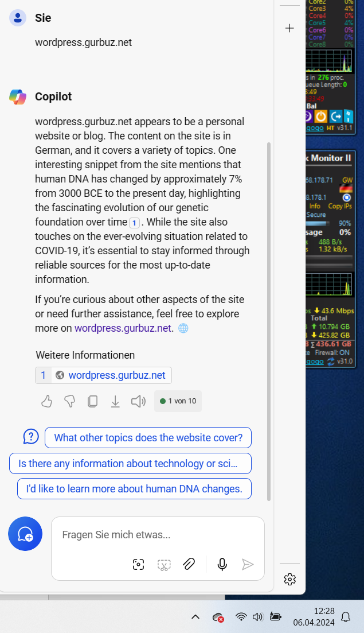Click the 'Copilot' name label

[53, 97]
